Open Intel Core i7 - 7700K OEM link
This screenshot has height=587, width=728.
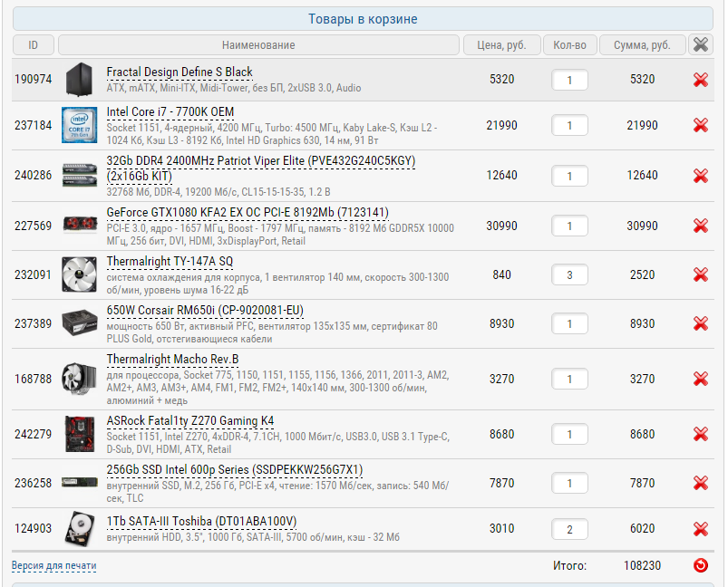(170, 112)
